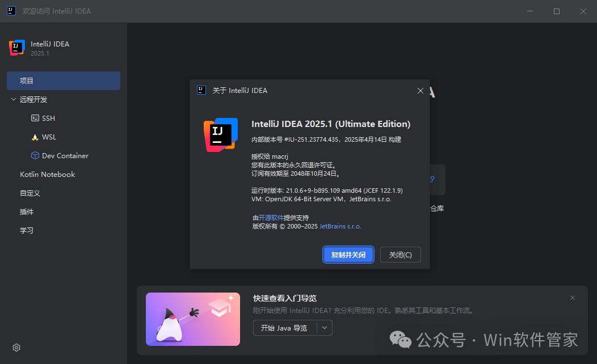Click the 关闭(C) button
Screen dimensions: 597x364
[401, 255]
